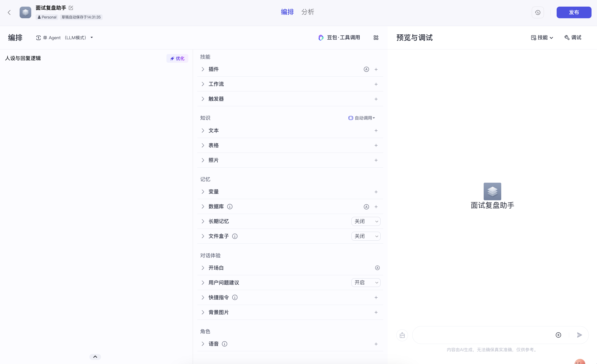The width and height of the screenshot is (597, 364).
Task: Click the edit pencil icon next to title
Action: pyautogui.click(x=71, y=8)
